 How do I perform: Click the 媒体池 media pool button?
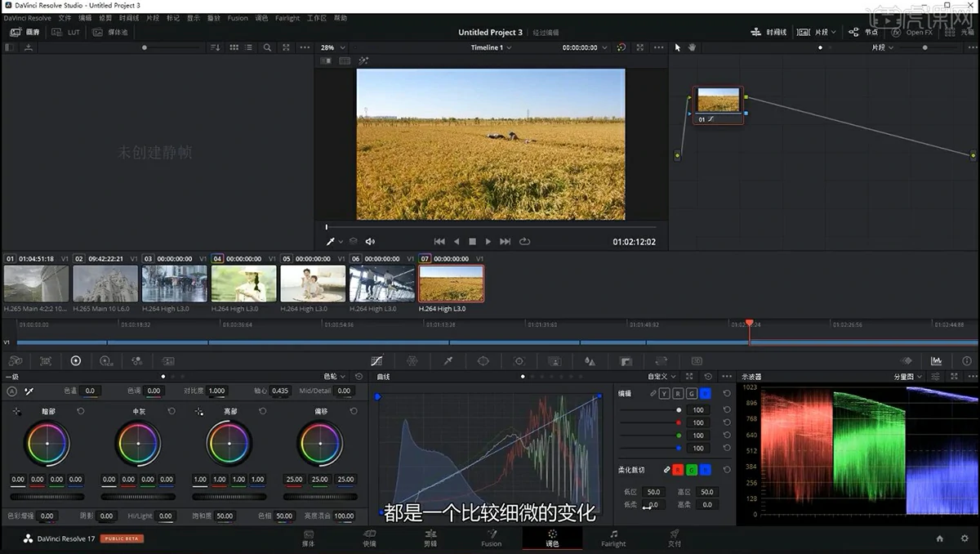pos(111,32)
